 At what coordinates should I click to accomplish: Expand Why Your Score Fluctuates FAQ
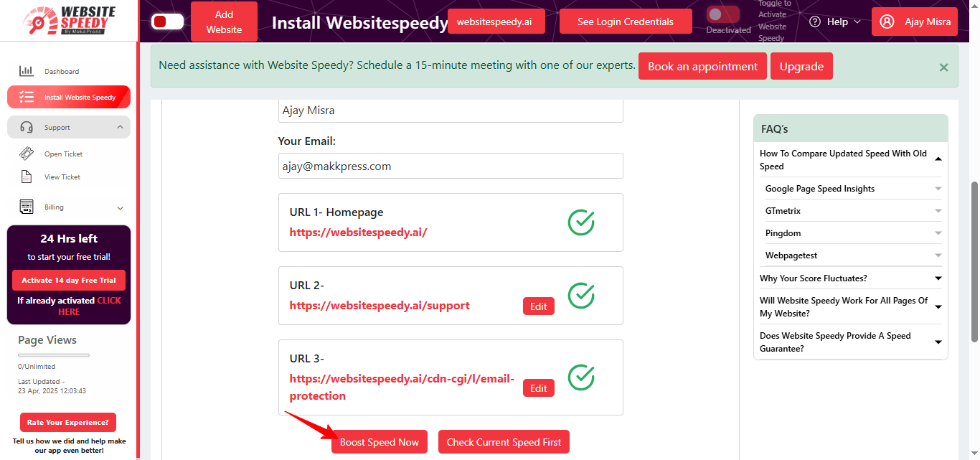tap(850, 278)
